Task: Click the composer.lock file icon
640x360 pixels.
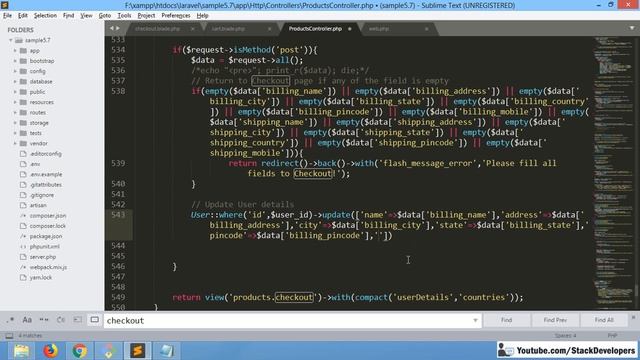Action: (x=23, y=226)
